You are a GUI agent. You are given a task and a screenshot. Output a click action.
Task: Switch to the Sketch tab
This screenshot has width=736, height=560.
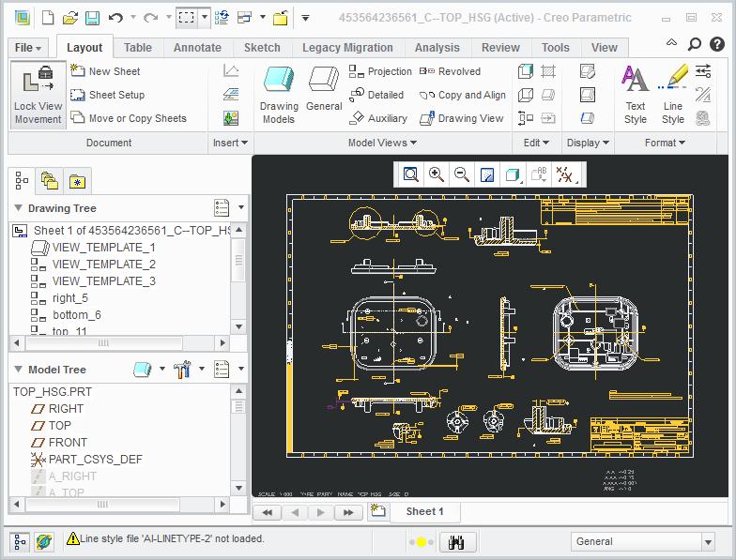(262, 48)
